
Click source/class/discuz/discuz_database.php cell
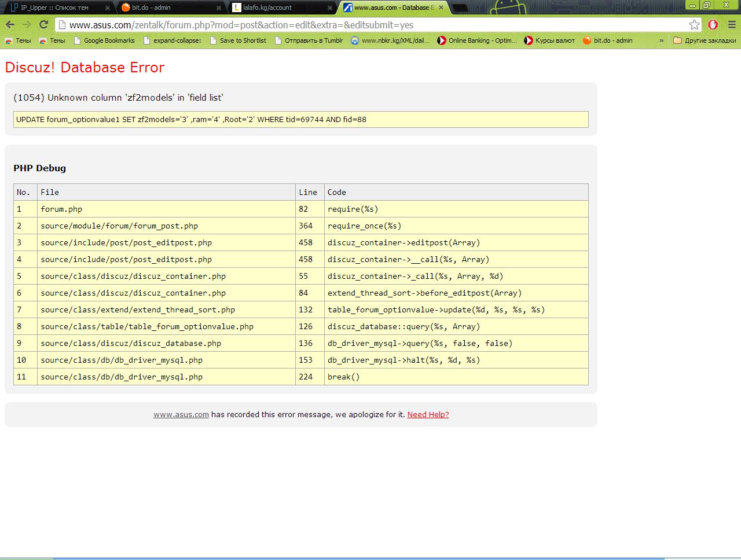point(166,343)
